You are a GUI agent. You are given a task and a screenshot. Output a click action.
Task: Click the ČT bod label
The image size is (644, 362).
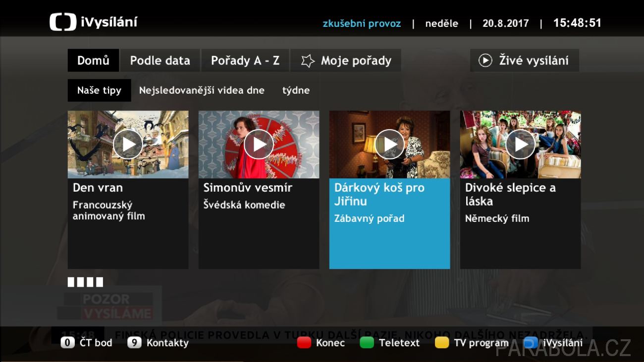[96, 343]
